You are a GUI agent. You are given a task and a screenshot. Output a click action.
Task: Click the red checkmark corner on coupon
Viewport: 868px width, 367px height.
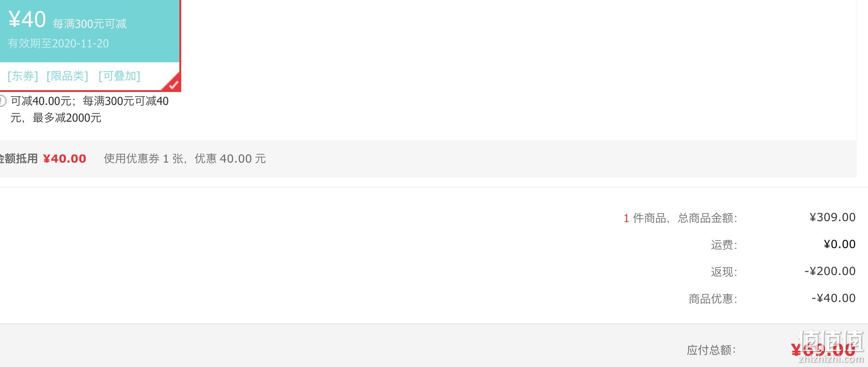[172, 83]
